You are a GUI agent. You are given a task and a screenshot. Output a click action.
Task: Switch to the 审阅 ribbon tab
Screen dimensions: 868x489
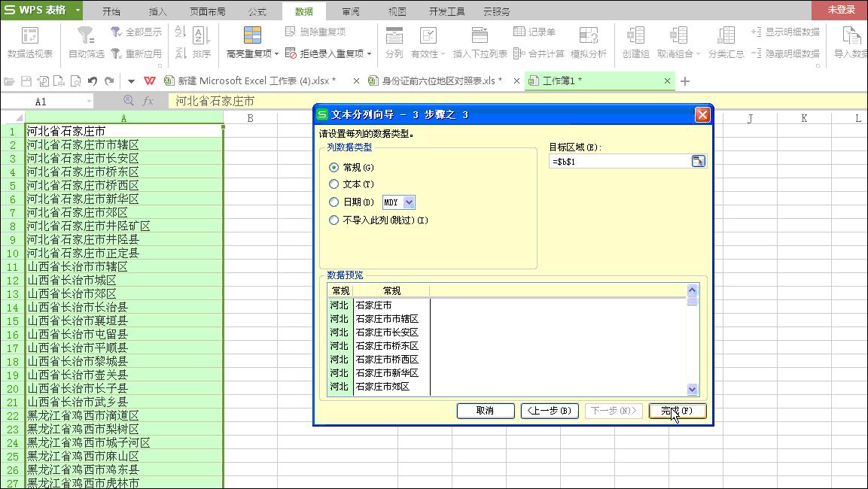(350, 11)
